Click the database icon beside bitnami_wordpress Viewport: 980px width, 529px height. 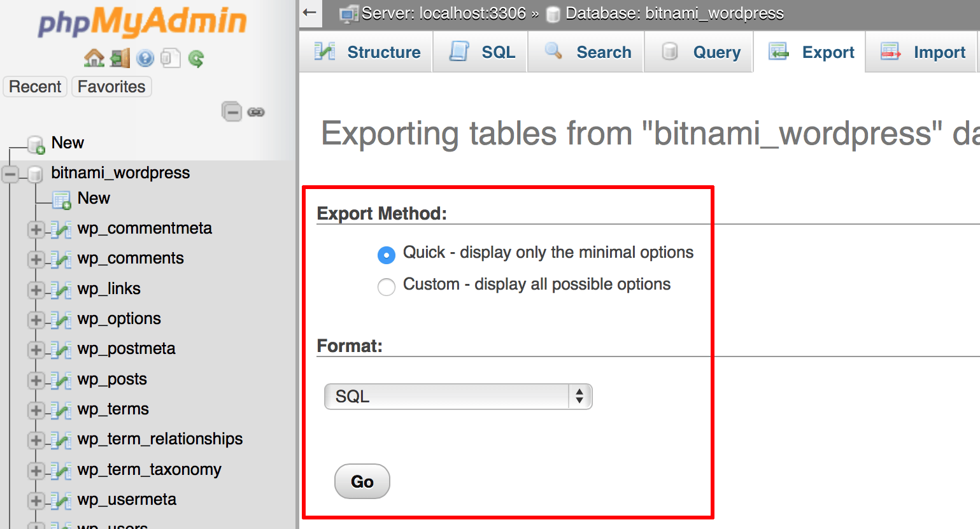click(37, 173)
